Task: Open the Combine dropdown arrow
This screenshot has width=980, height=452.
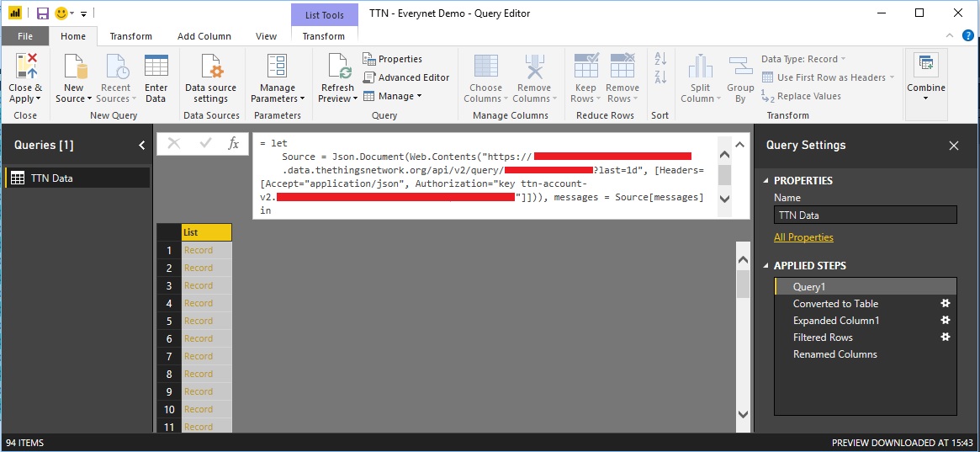Action: point(926,98)
